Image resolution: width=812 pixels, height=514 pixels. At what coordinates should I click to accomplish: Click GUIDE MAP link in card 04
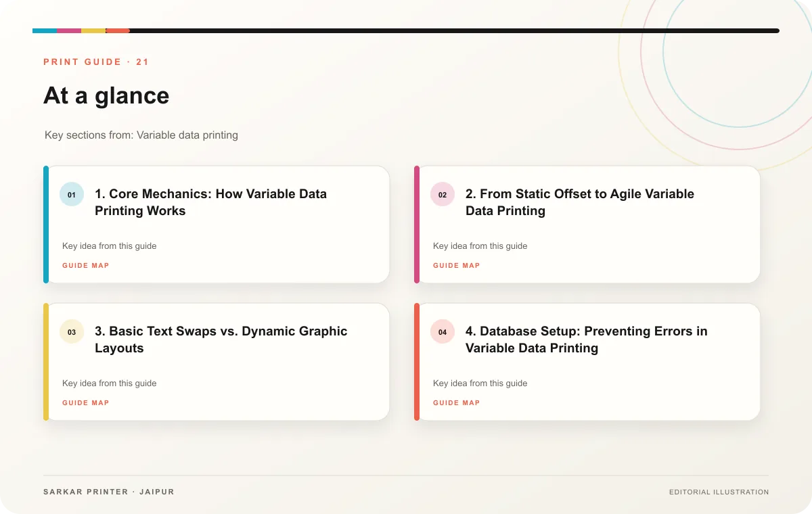(457, 403)
